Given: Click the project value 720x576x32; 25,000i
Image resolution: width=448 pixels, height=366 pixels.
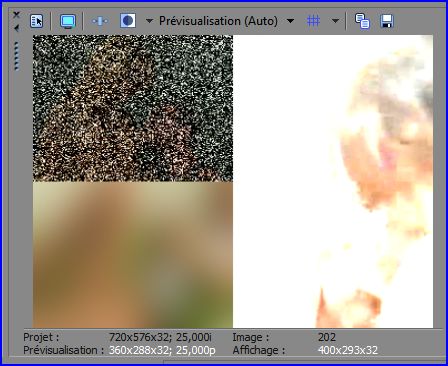Looking at the screenshot, I should pos(160,337).
